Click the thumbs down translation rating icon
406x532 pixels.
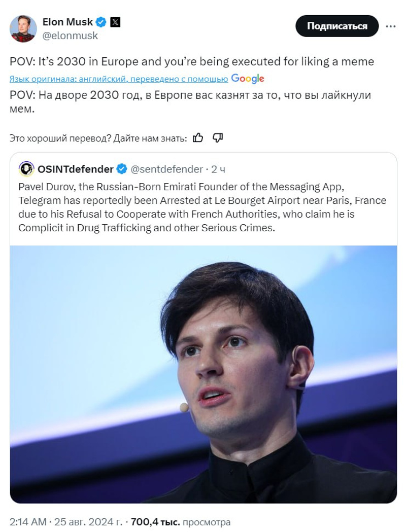pyautogui.click(x=218, y=138)
